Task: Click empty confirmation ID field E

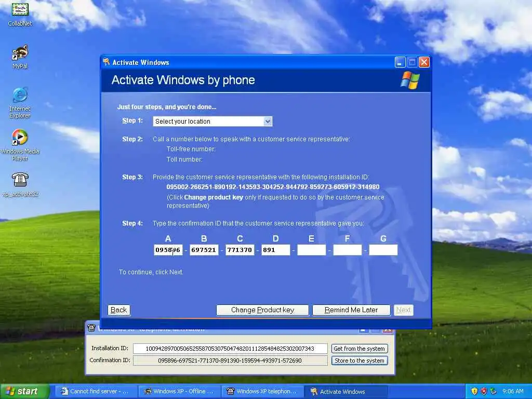Action: 312,250
